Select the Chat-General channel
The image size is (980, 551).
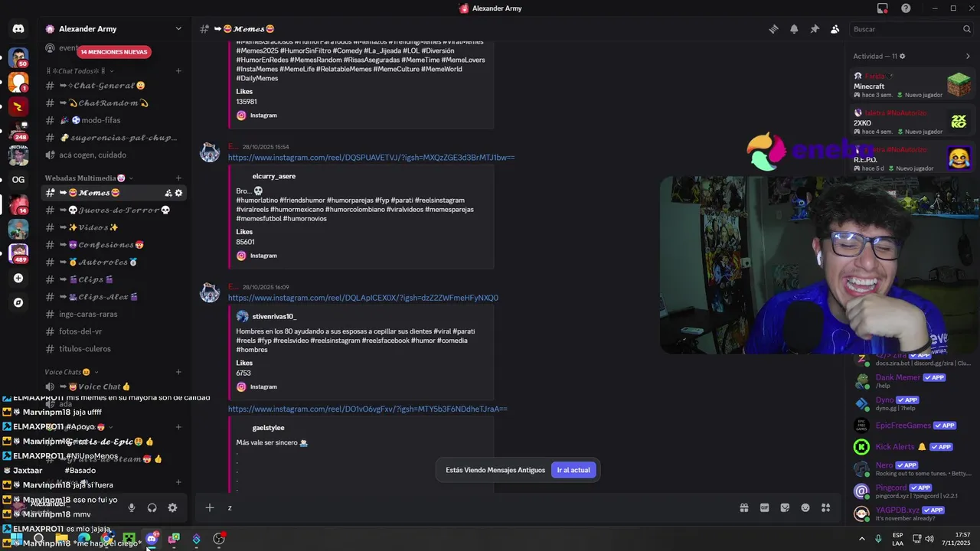click(113, 86)
